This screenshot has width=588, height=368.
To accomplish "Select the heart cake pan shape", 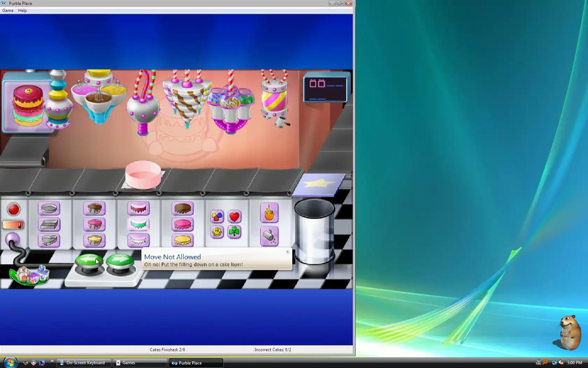I will [49, 240].
